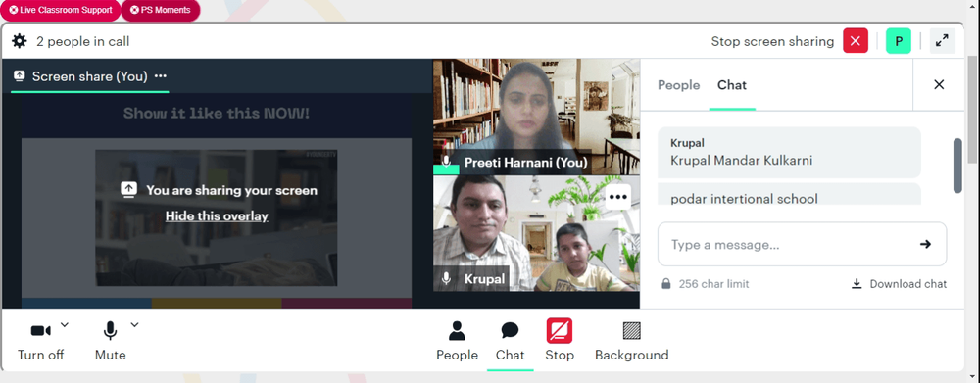980x383 pixels.
Task: Click the screen share icon in the tab header
Action: (x=20, y=76)
